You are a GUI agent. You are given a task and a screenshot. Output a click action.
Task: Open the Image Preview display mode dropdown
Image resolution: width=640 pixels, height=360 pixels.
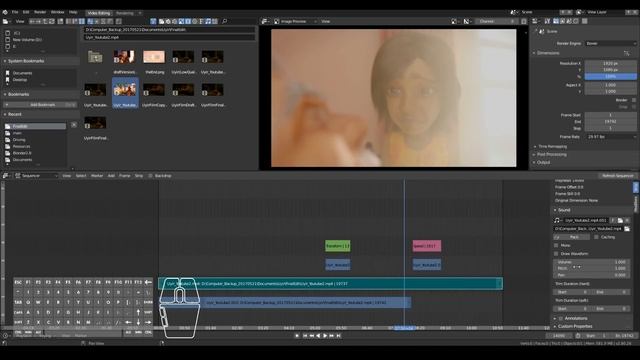296,21
